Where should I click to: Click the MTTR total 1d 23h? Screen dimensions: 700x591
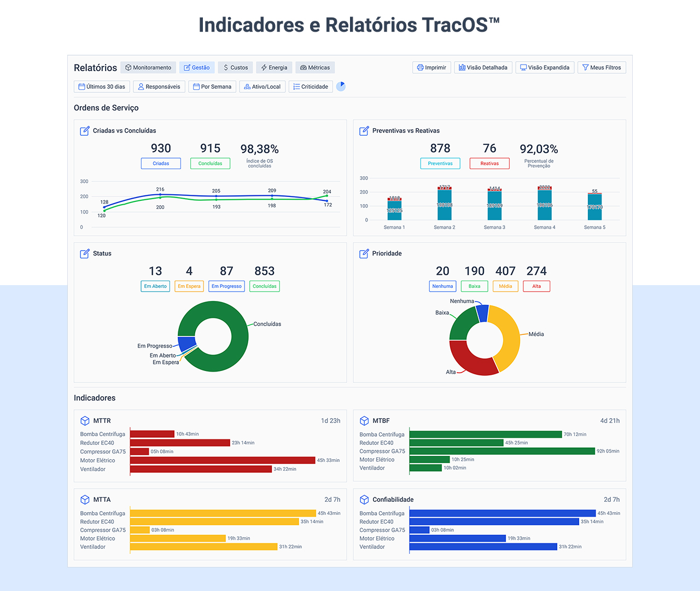coord(330,421)
